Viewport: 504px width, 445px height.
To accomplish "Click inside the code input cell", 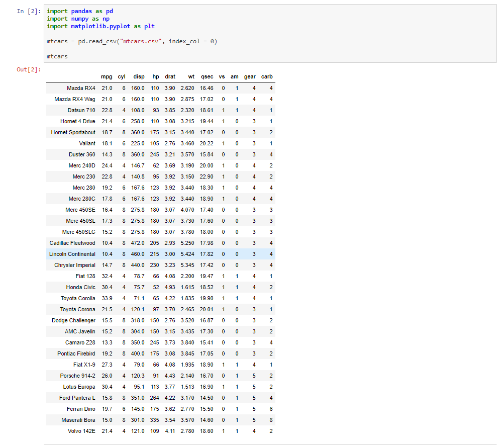I will [x=270, y=34].
